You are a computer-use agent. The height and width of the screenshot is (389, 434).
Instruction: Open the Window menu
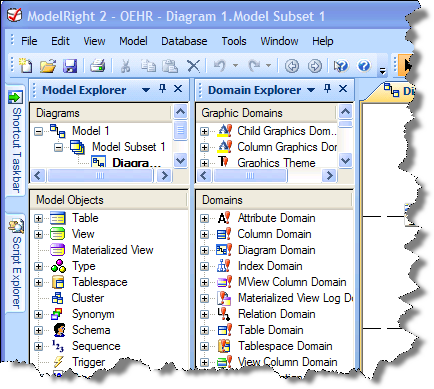[x=279, y=41]
